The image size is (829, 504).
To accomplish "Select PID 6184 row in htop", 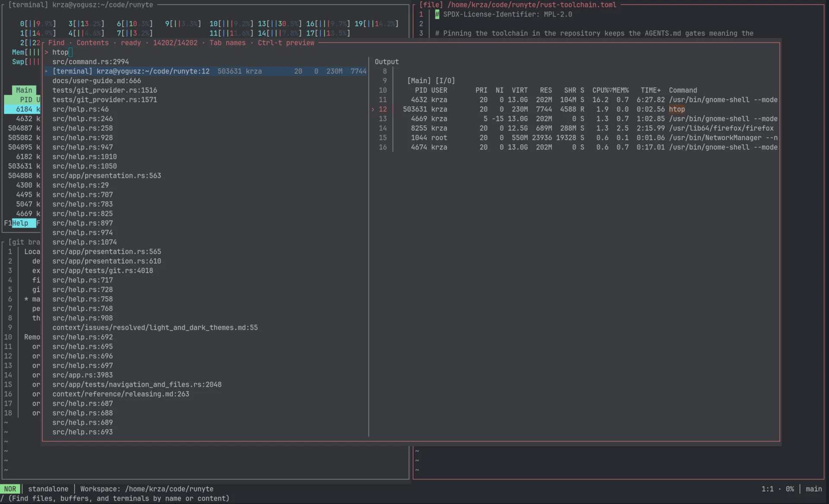I will (22, 109).
